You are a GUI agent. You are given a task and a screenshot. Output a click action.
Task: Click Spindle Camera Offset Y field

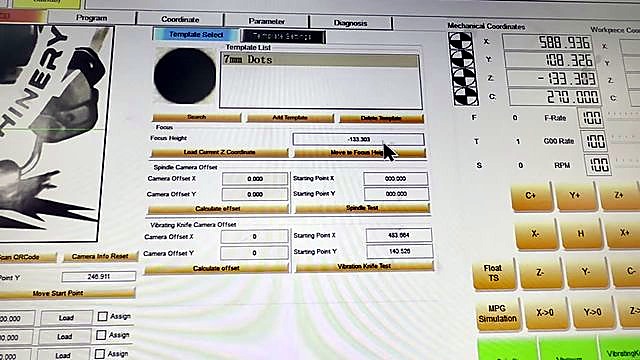point(255,194)
